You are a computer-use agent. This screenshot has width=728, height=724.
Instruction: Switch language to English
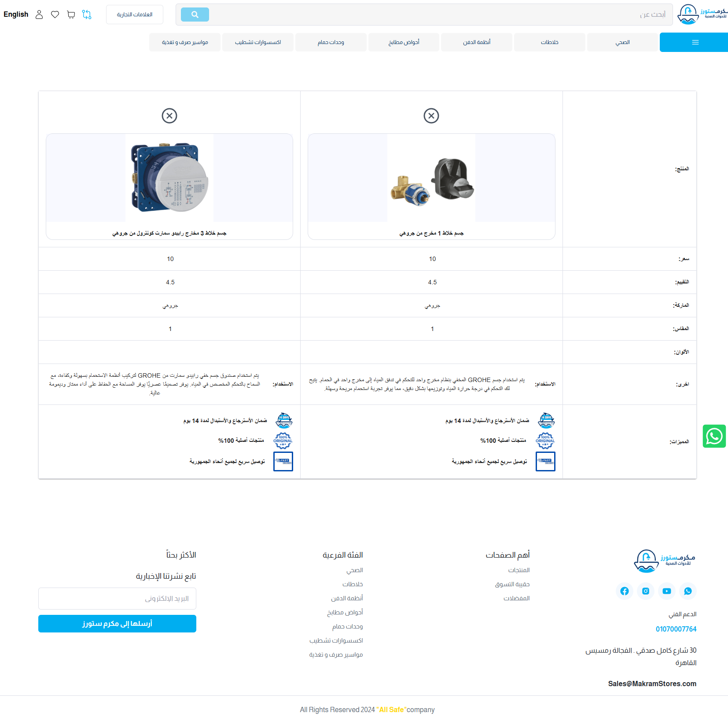[x=16, y=15]
